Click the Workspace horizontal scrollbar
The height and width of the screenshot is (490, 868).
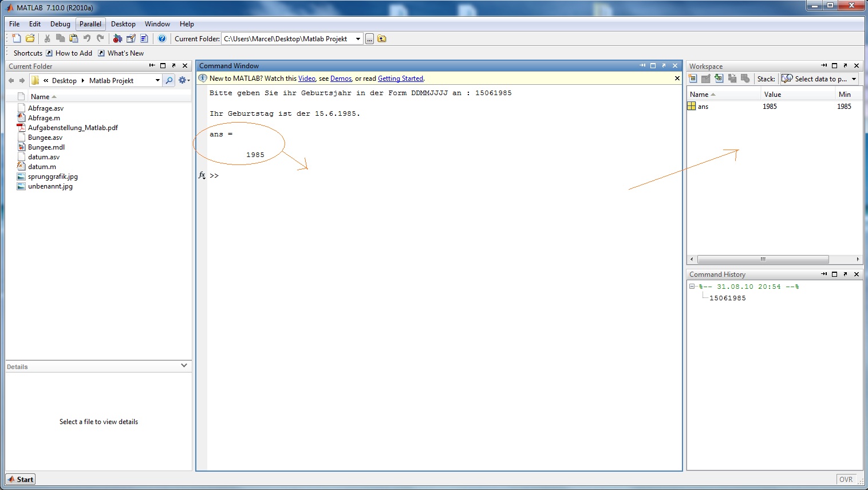763,259
